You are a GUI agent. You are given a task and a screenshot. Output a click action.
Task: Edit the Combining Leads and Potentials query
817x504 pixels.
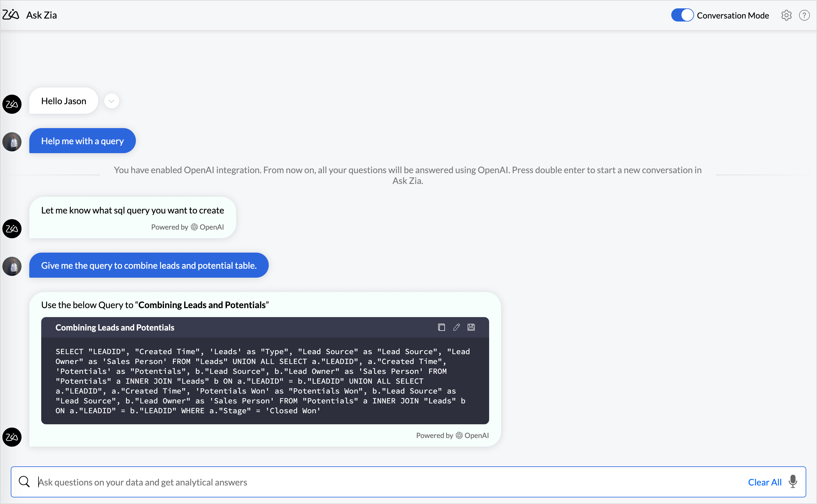pos(456,327)
